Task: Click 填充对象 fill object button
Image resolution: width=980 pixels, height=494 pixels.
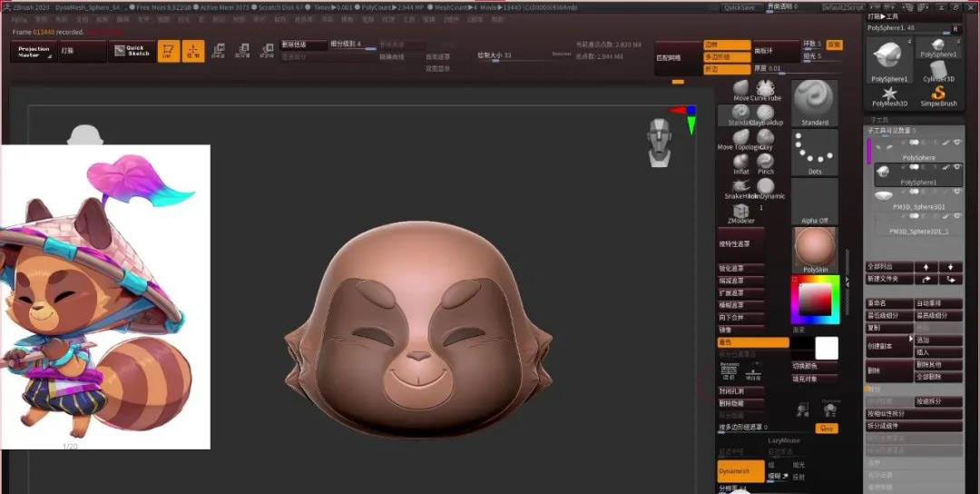Action: [814, 379]
